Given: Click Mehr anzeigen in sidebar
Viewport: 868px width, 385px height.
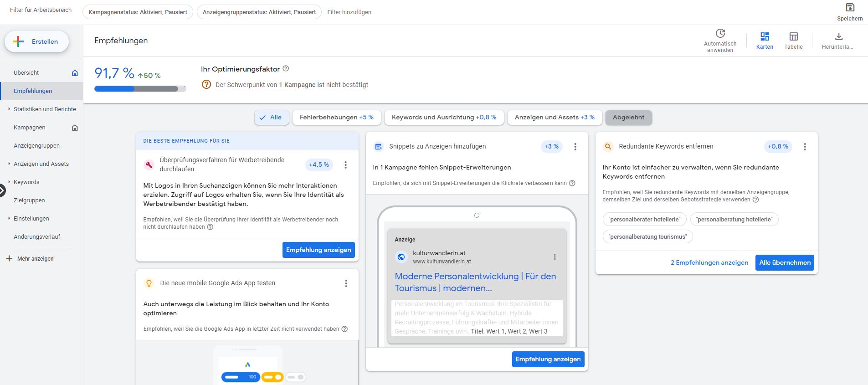Looking at the screenshot, I should [x=35, y=258].
